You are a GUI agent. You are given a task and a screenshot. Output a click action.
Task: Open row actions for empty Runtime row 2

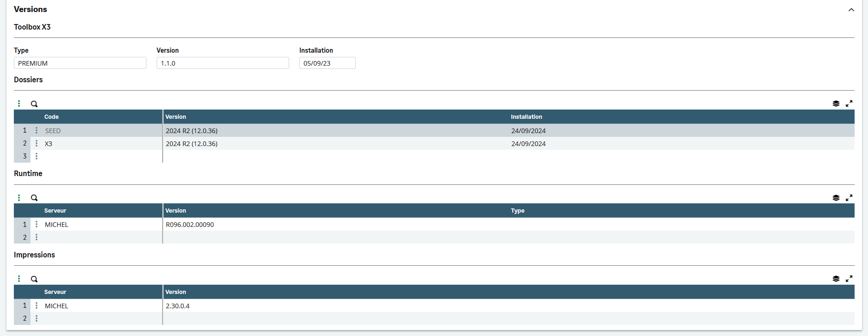[36, 237]
